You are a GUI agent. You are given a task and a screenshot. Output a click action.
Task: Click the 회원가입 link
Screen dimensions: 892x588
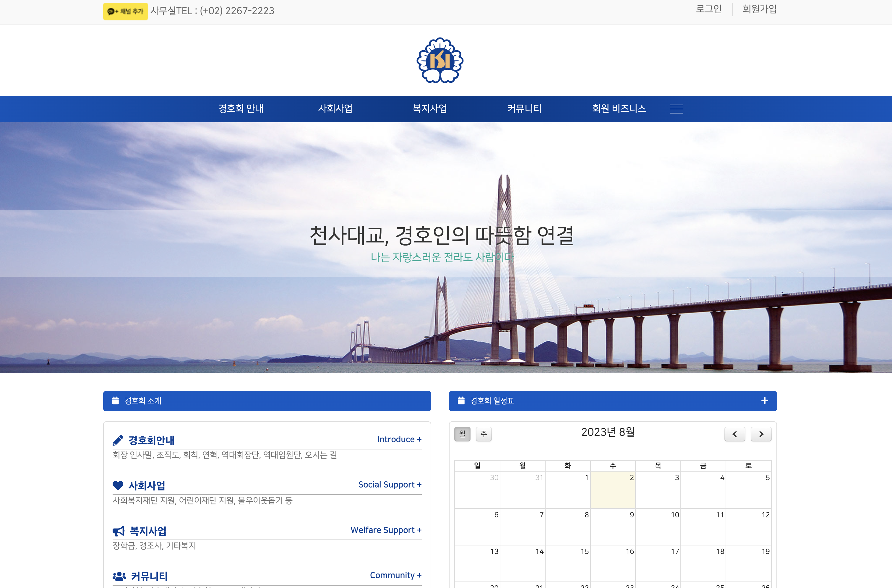tap(760, 9)
